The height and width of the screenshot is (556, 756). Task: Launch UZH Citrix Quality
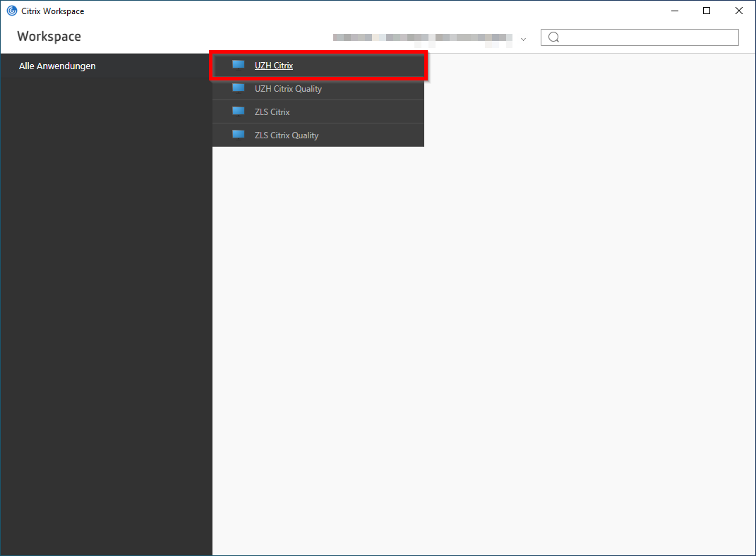click(287, 88)
